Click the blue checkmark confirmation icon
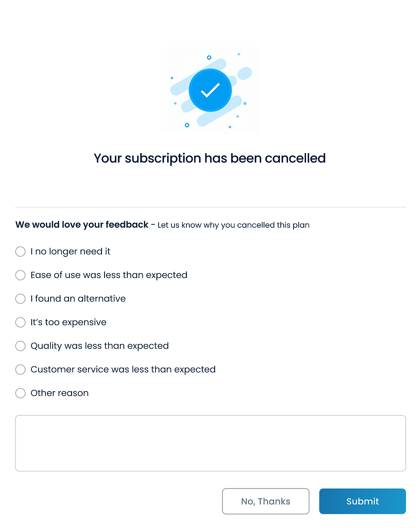 (x=210, y=91)
